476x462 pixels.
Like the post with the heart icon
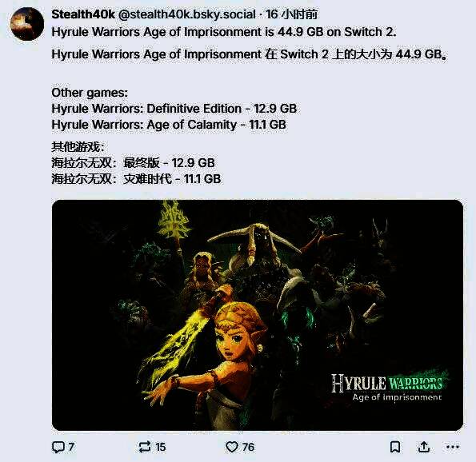tap(232, 447)
